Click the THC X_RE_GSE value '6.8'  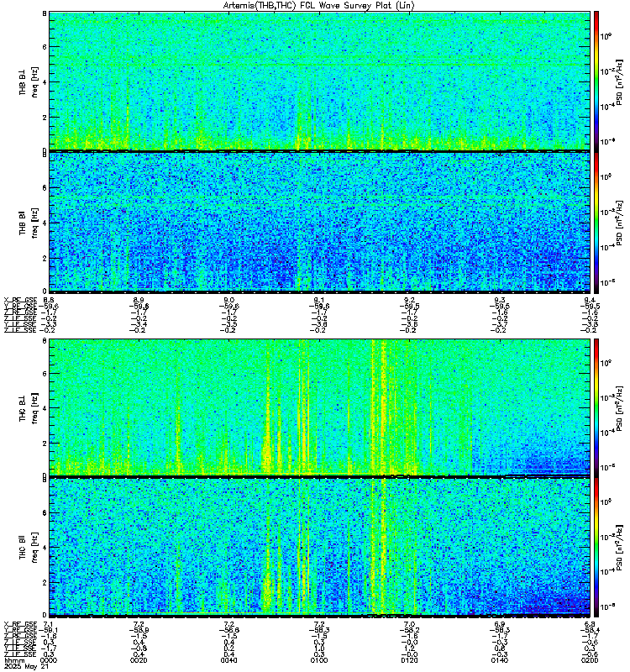click(590, 624)
